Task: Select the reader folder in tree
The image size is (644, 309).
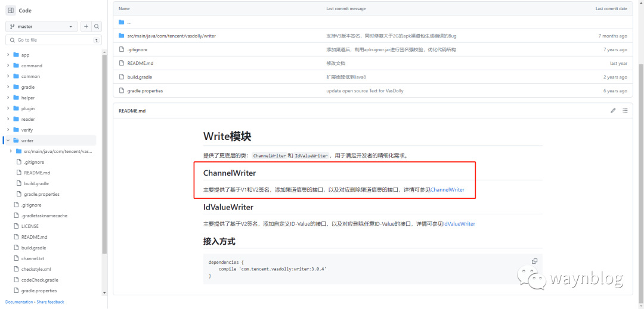Action: (x=28, y=119)
